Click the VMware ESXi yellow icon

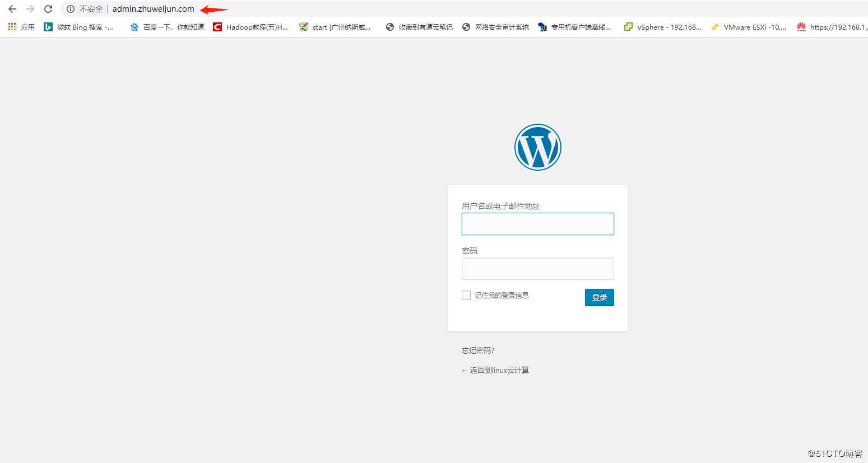(x=715, y=27)
